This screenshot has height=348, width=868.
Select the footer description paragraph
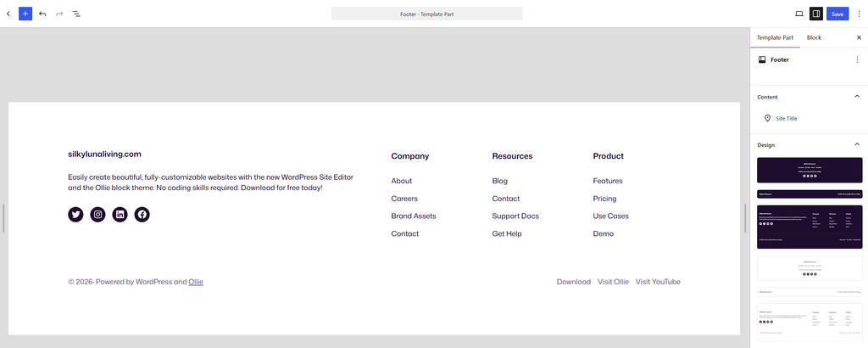[211, 182]
